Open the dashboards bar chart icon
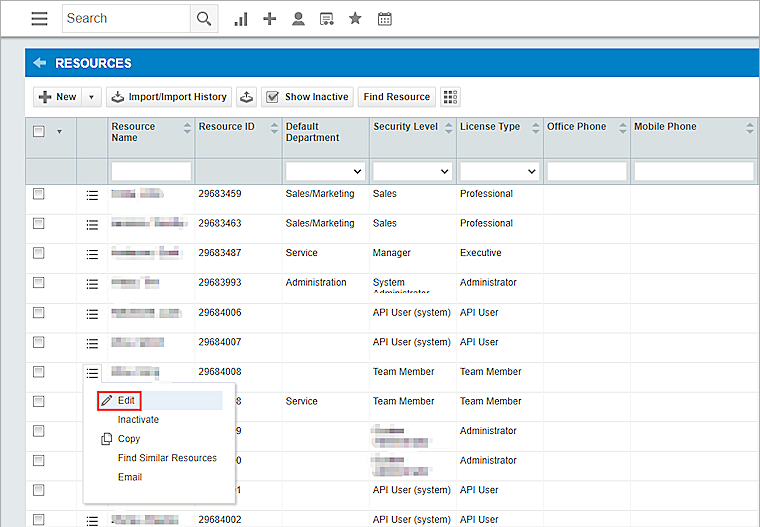 241,19
